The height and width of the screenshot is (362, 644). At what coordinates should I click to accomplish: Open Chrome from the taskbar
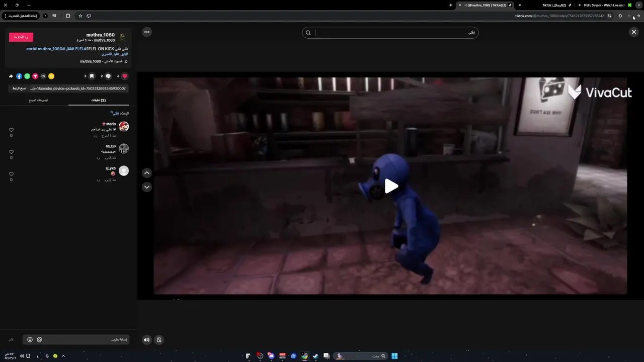click(304, 356)
